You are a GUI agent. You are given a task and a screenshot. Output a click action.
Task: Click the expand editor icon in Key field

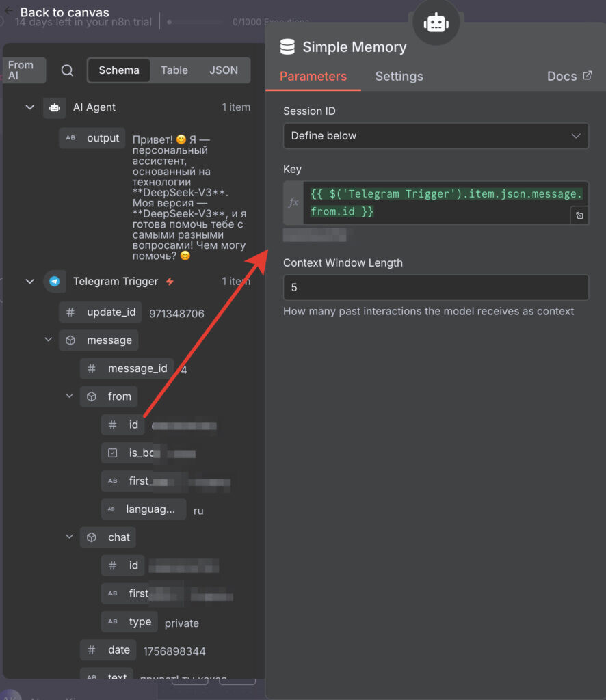[579, 216]
